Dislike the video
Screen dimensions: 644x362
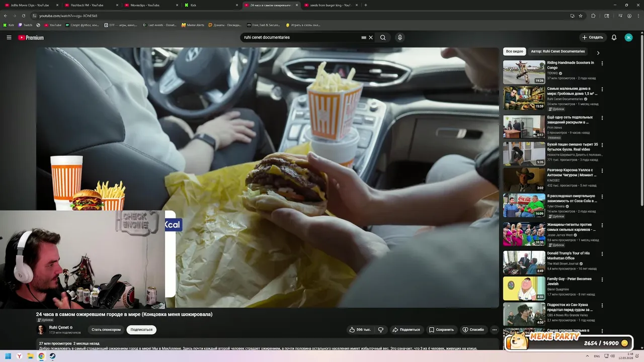tap(381, 330)
